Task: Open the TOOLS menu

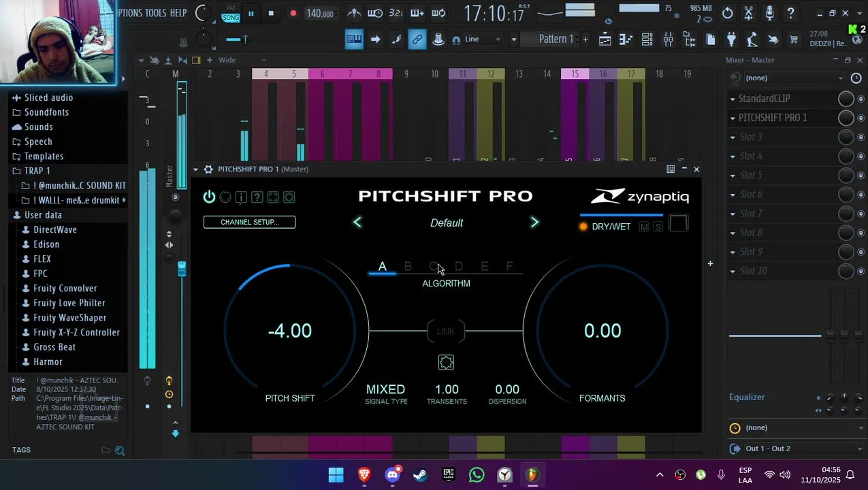Action: tap(155, 13)
